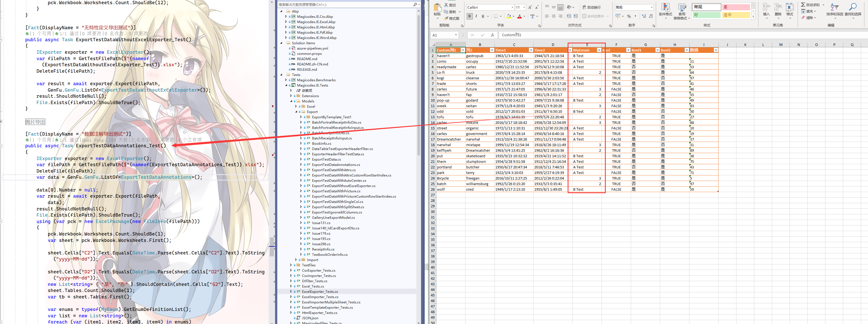This screenshot has width=868, height=324.
Task: Enable Wrap Text (自动换行)
Action: tap(591, 7)
